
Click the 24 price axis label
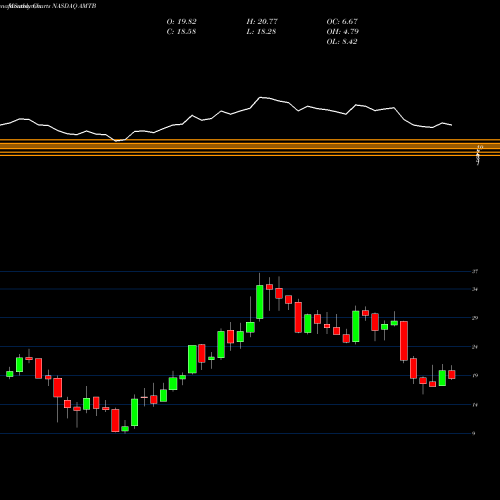475,347
